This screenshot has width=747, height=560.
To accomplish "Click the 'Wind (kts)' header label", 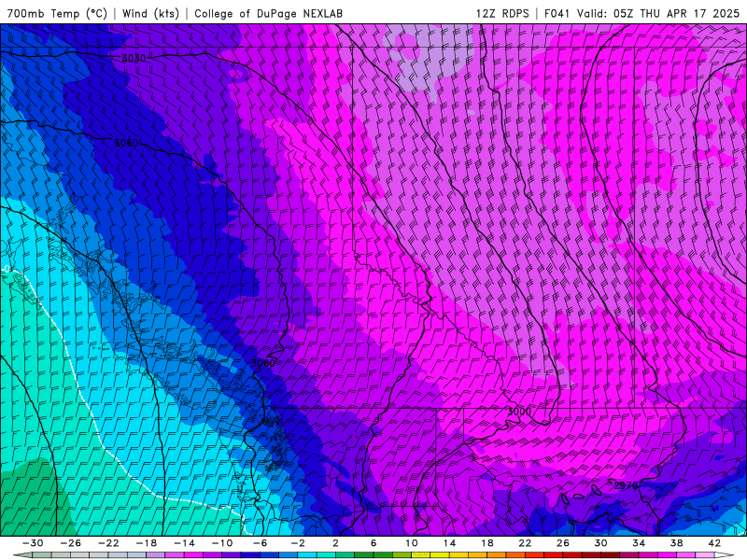I will [x=150, y=13].
